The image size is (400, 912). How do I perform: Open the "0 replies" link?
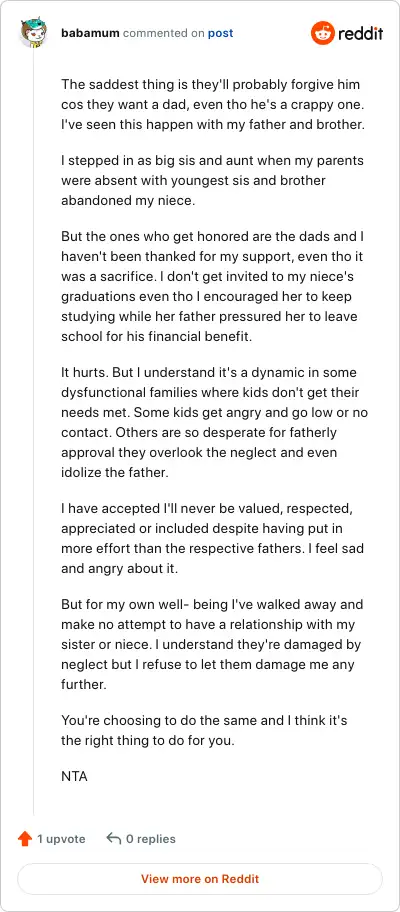click(151, 839)
